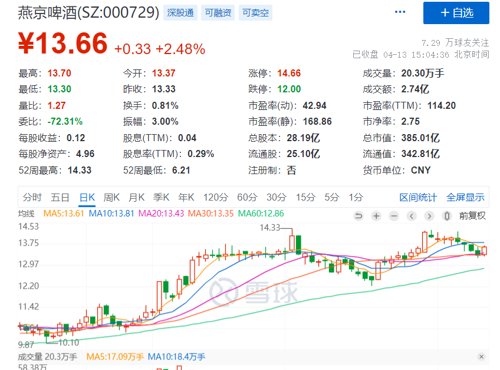Close the volume indicator panel with X

[x=481, y=357]
